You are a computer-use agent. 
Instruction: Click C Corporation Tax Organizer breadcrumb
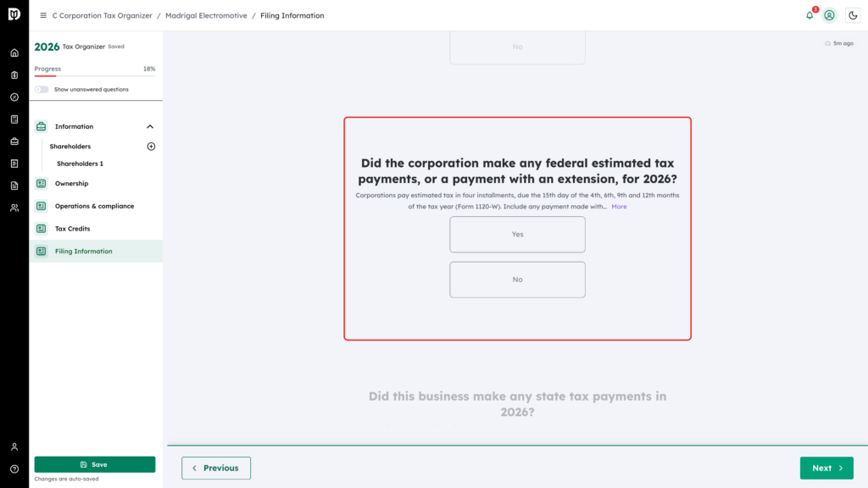point(102,15)
